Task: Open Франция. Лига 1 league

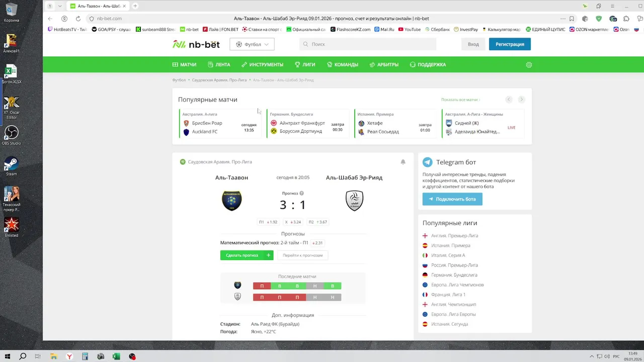Action: (x=448, y=295)
